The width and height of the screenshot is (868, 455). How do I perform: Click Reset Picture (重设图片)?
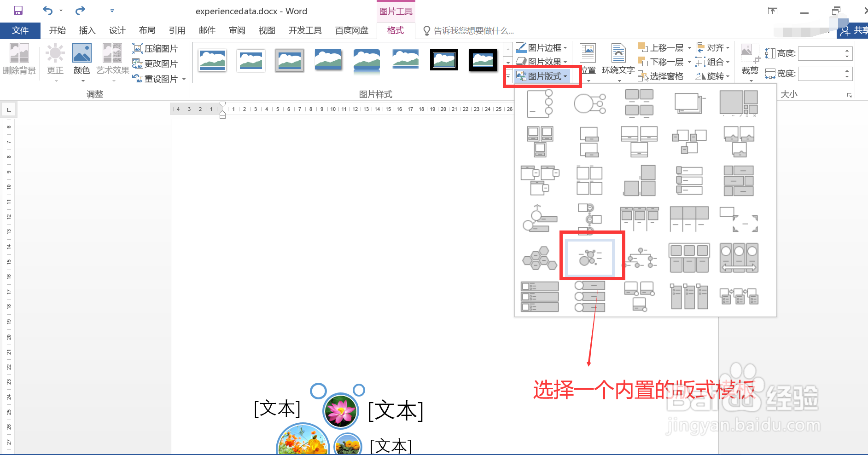[x=156, y=79]
